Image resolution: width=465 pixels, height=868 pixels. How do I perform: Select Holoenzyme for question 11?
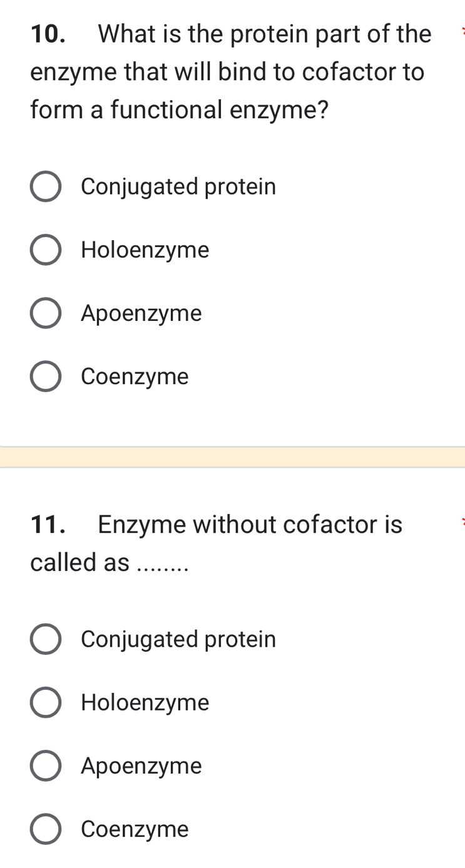coord(45,702)
